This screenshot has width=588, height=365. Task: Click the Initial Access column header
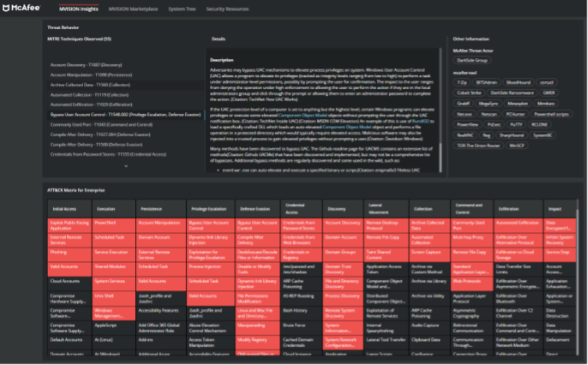(69, 209)
